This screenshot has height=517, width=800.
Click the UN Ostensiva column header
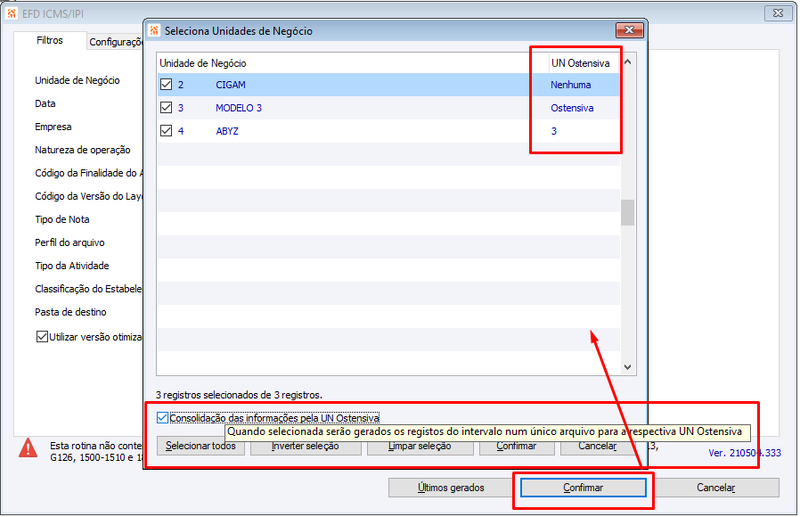coord(580,63)
